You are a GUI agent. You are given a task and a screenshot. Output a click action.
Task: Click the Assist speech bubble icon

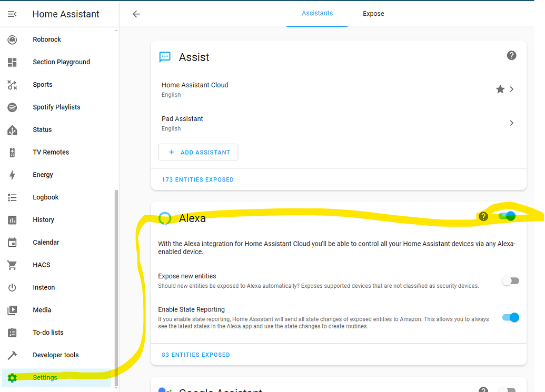coord(165,56)
